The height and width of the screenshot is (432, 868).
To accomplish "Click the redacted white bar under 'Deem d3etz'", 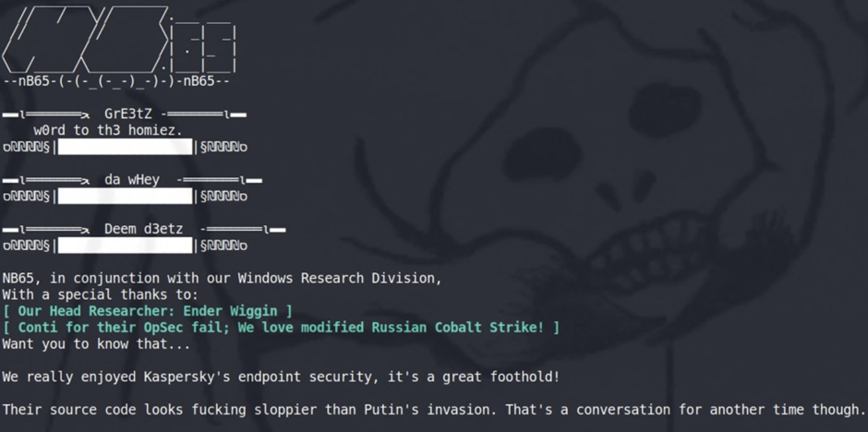I will [125, 245].
